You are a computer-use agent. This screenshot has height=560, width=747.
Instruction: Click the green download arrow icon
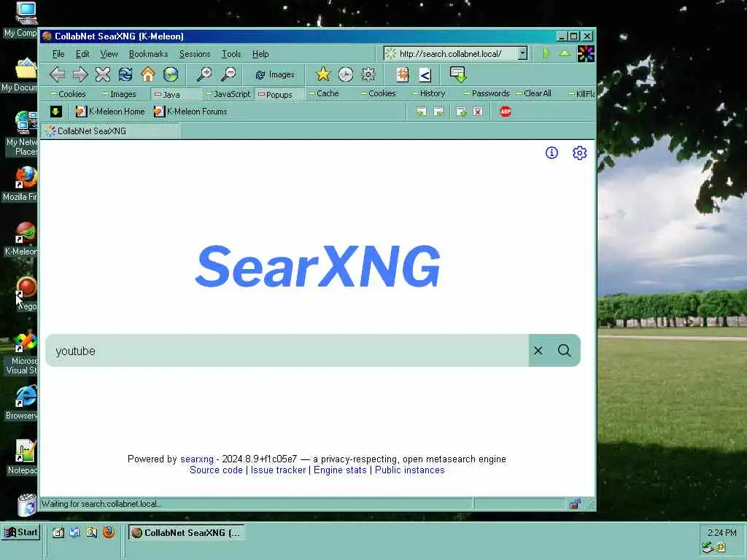click(458, 74)
